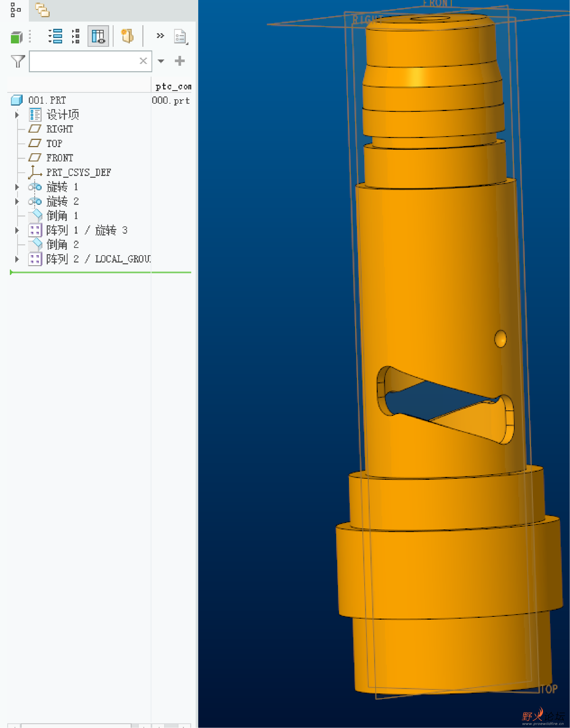Click the plus add filter button
570x728 pixels.
tap(180, 61)
